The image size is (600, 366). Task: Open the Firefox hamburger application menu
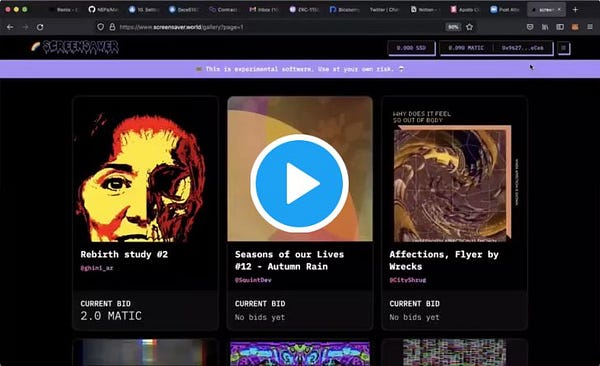(x=590, y=27)
